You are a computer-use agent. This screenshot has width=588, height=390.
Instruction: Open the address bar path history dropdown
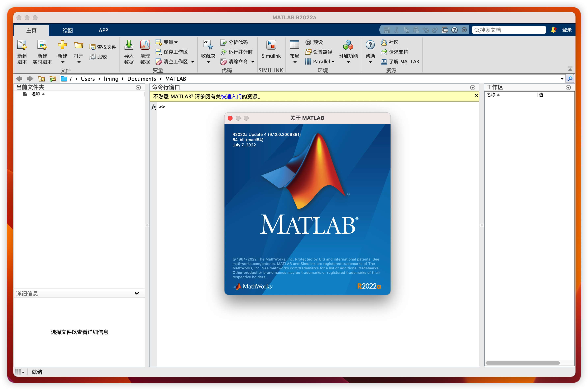pyautogui.click(x=562, y=79)
